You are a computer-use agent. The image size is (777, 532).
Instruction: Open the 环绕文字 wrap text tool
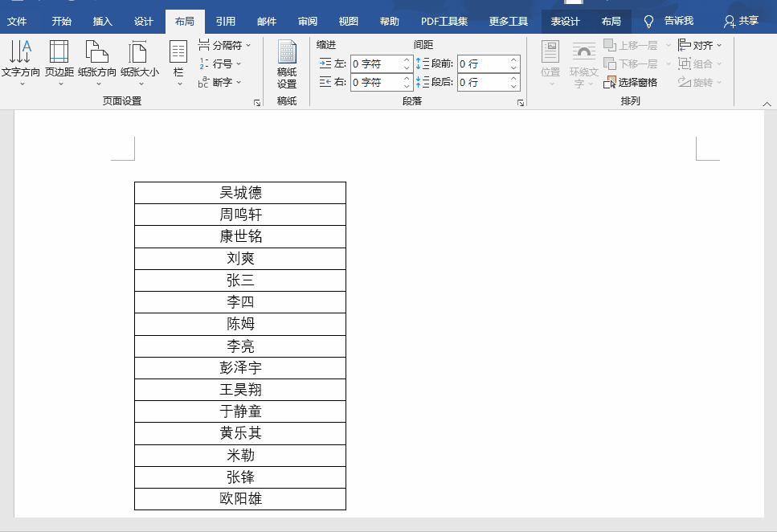point(583,64)
